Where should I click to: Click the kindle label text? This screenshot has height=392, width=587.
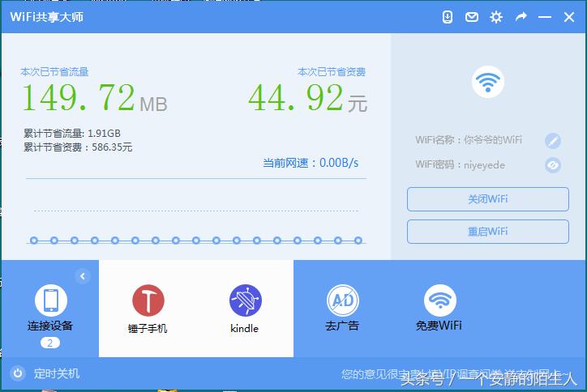pos(245,328)
